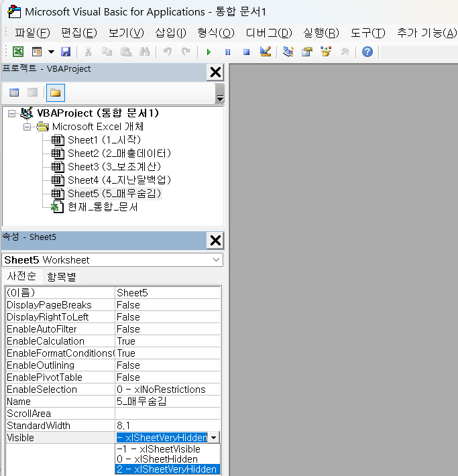Switch to the 사전순 tab
The image size is (458, 476).
pyautogui.click(x=21, y=276)
